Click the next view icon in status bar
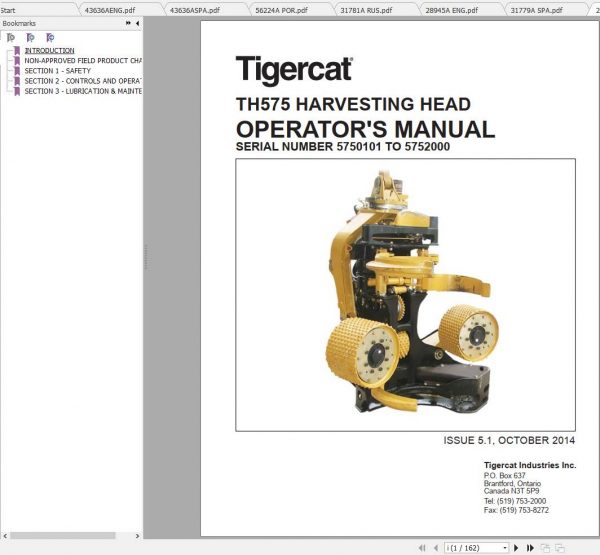 point(560,548)
